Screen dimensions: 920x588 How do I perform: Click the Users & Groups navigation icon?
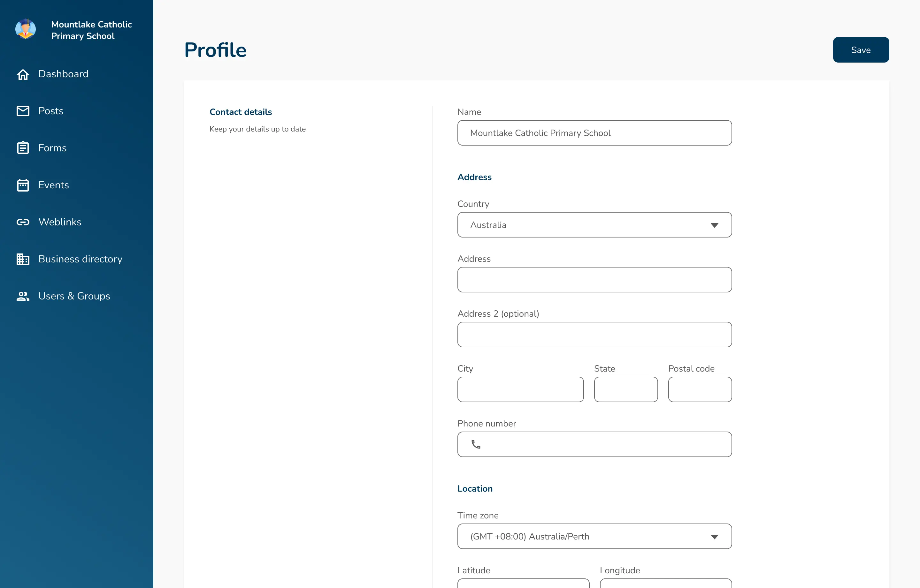click(23, 296)
